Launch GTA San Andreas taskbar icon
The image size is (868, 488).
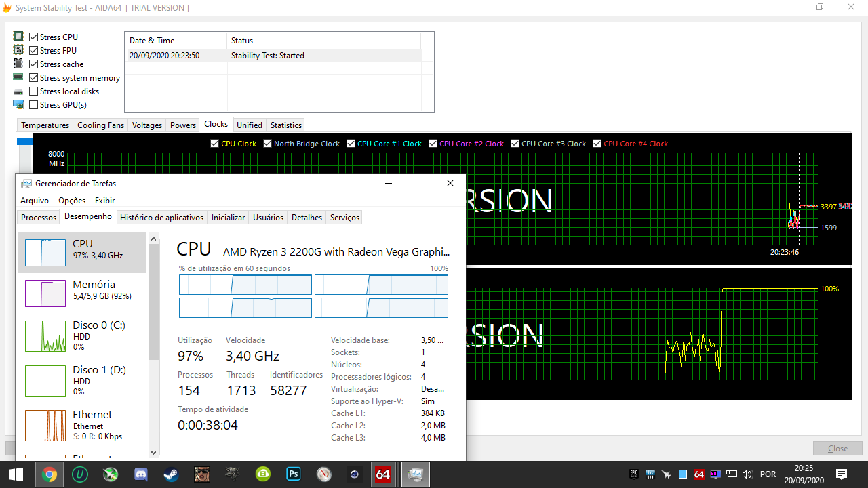tap(202, 474)
